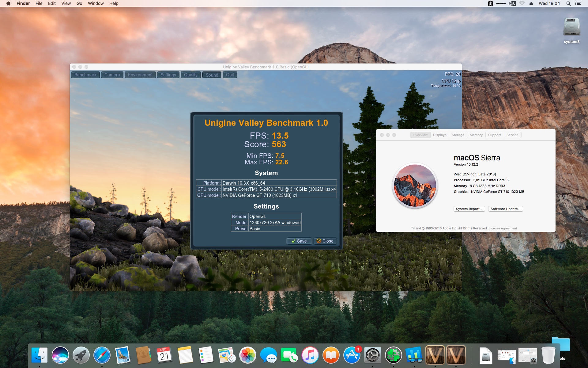This screenshot has width=588, height=368.
Task: Open Notification Center list icon
Action: [x=578, y=3]
